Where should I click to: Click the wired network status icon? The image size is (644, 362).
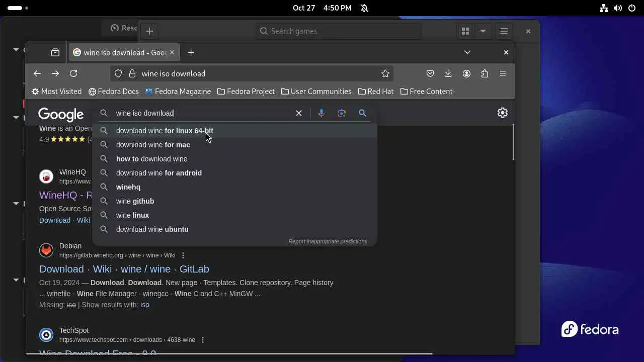604,8
